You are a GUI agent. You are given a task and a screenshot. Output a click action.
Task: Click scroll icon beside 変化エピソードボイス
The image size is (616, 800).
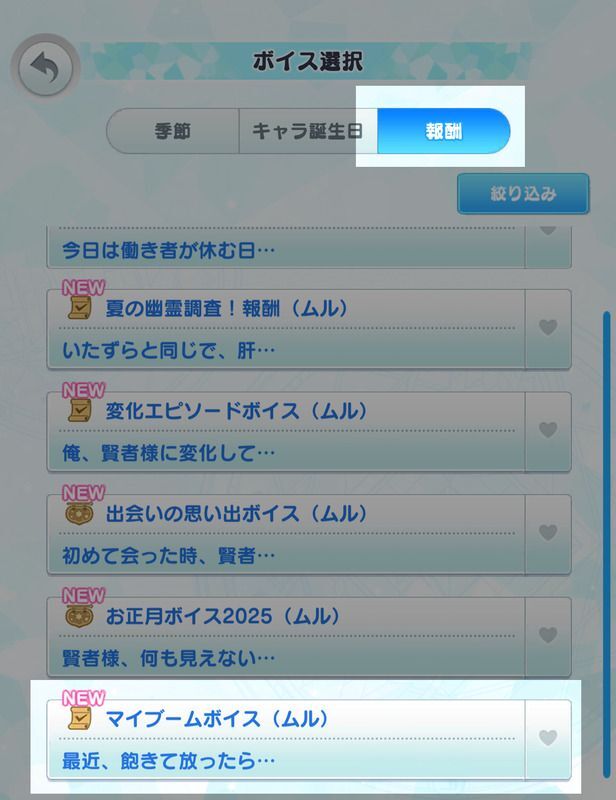80,411
